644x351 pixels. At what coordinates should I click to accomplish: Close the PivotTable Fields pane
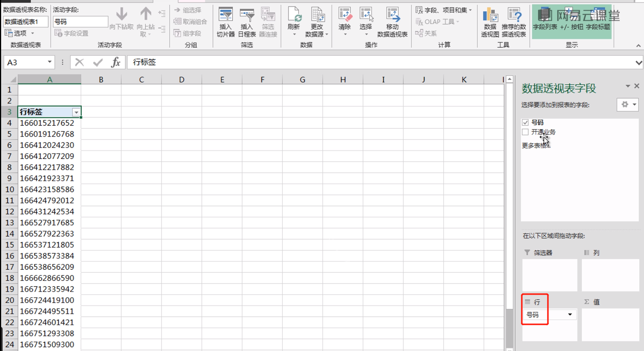pos(637,86)
